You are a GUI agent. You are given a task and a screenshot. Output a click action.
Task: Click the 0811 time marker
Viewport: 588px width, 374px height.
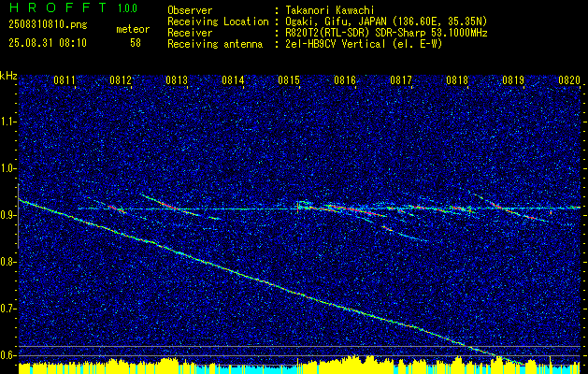[65, 80]
